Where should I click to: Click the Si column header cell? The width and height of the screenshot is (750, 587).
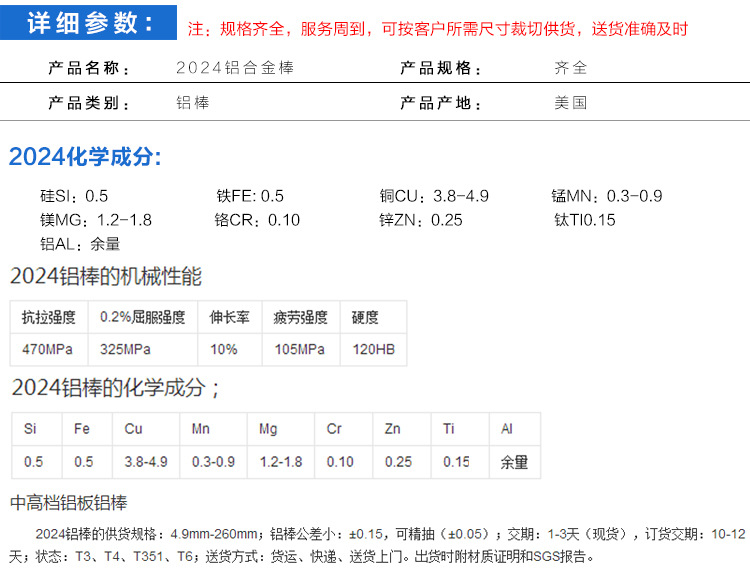tap(37, 429)
